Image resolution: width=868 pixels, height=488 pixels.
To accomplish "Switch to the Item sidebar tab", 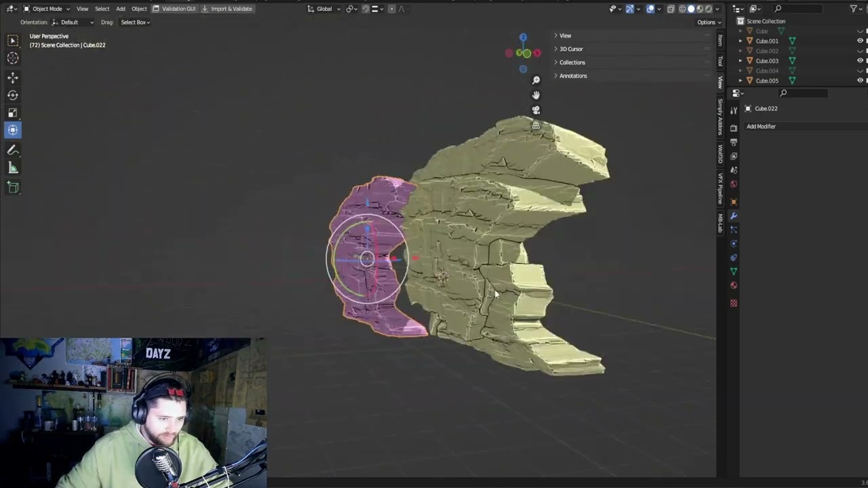I will click(x=720, y=41).
